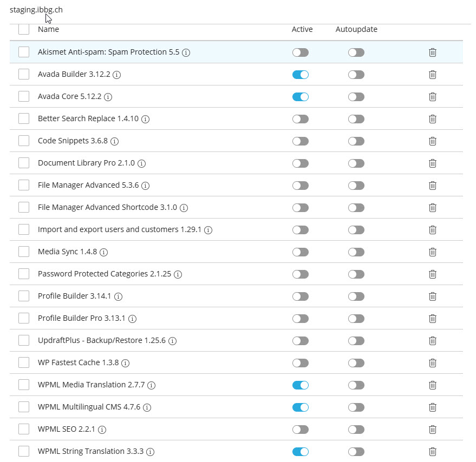Image resolution: width=476 pixels, height=462 pixels.
Task: Open info for Import and export users
Action: click(208, 230)
